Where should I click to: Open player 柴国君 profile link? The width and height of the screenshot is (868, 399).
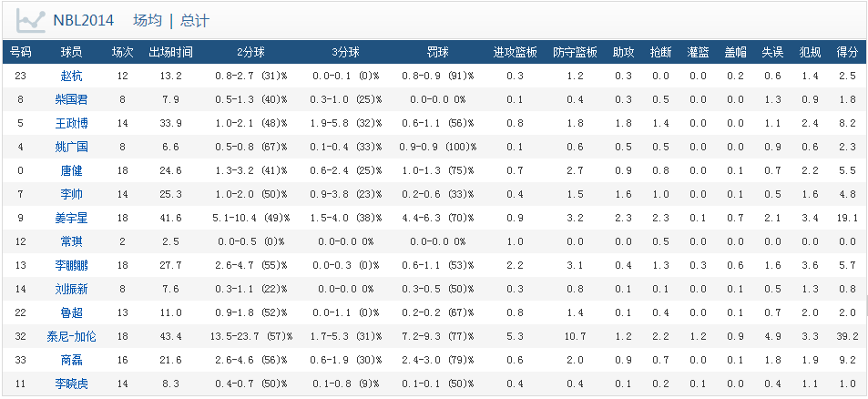point(71,99)
